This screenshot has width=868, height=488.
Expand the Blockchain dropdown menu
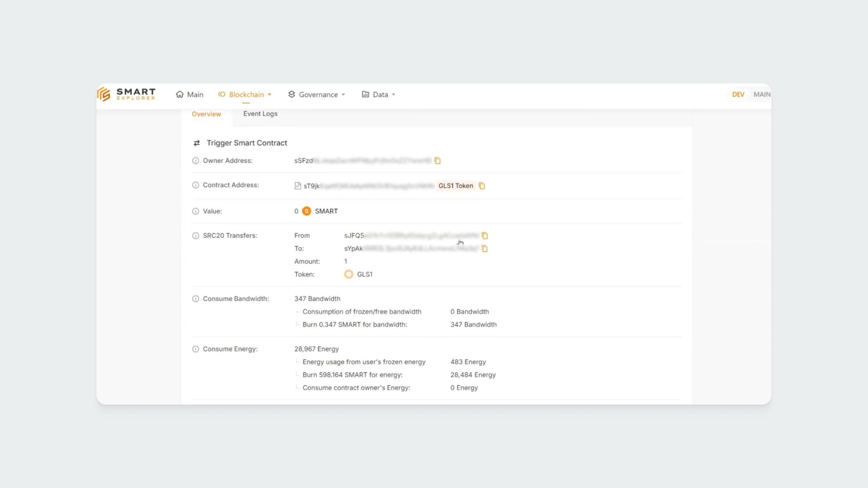point(245,95)
